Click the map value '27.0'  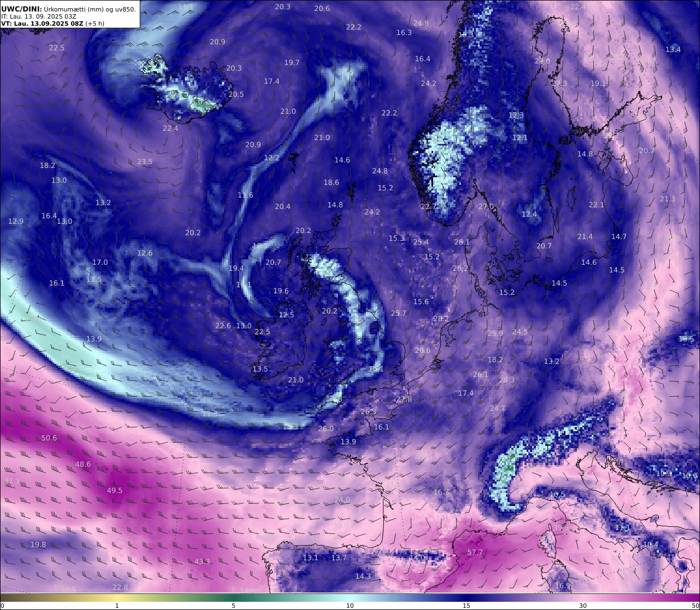tap(486, 207)
